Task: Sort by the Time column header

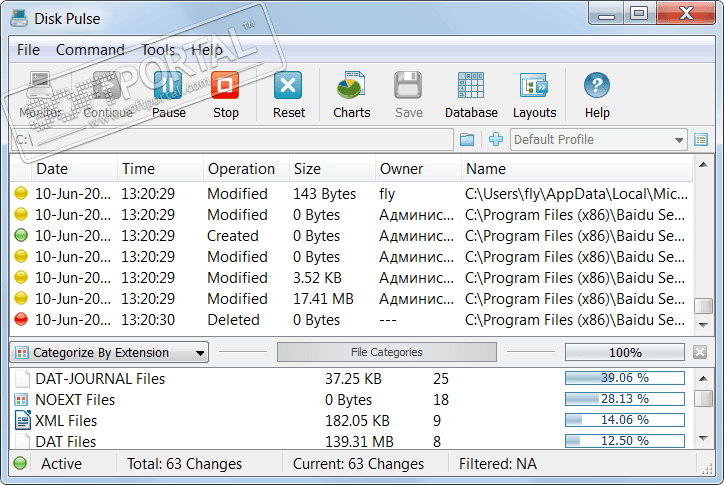Action: point(160,169)
